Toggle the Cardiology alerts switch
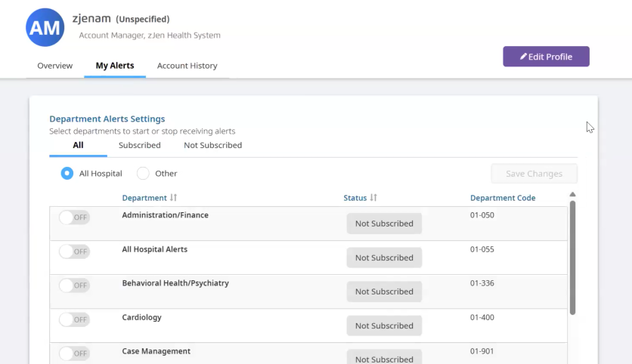 tap(74, 319)
